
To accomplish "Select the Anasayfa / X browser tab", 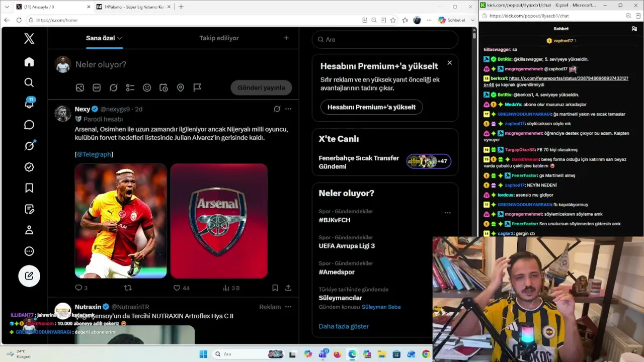I will coord(52,7).
